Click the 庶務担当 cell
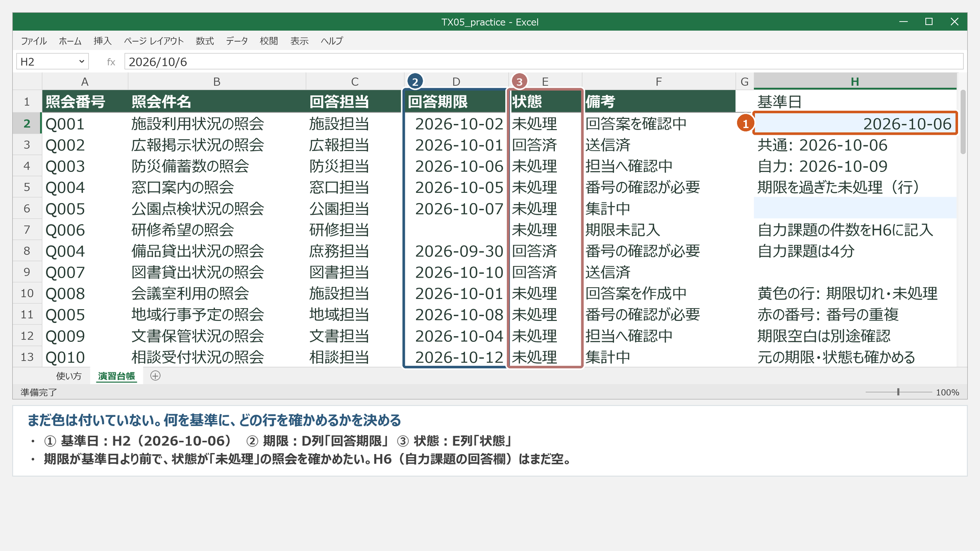Viewport: 980px width, 551px height. [x=355, y=251]
